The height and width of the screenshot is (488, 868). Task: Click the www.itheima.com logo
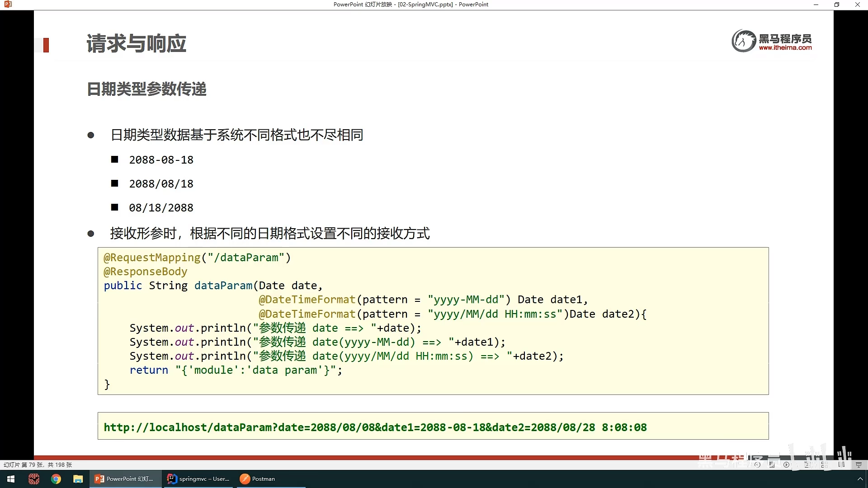785,47
